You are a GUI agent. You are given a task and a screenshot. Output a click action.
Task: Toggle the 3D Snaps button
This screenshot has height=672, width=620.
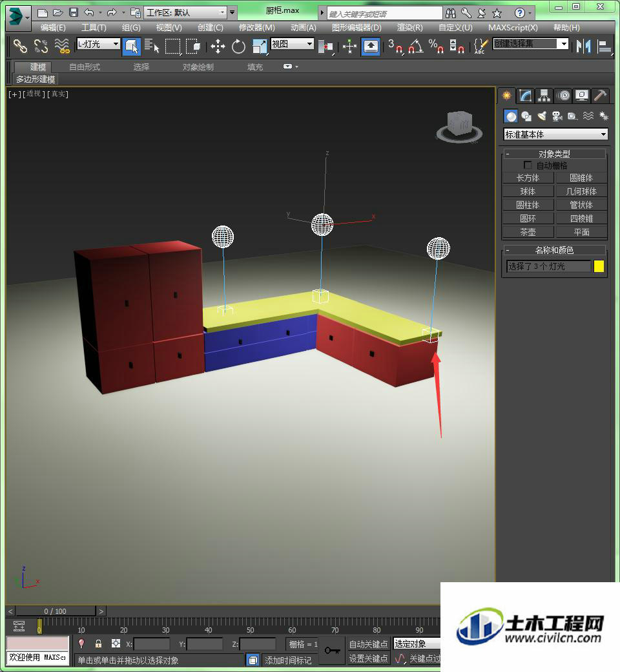click(x=395, y=46)
